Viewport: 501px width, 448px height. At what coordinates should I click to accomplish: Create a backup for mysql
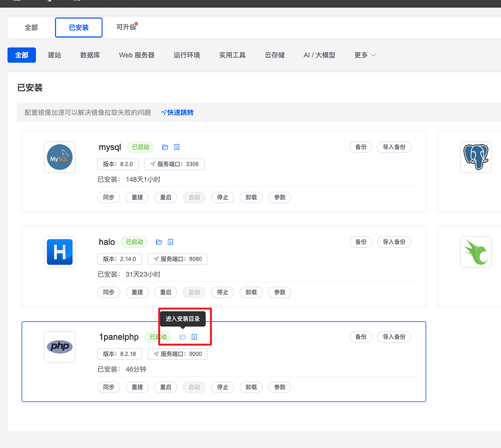[x=361, y=147]
